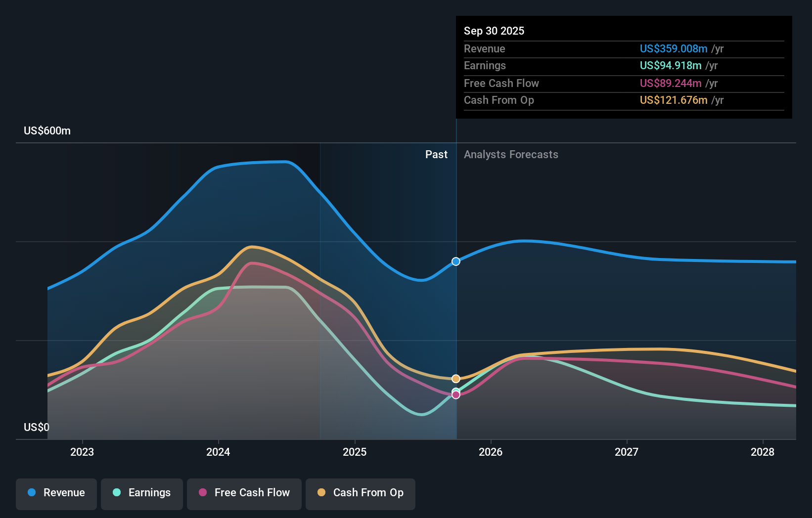Switch to the Past chart section
The width and height of the screenshot is (812, 518).
[x=436, y=154]
